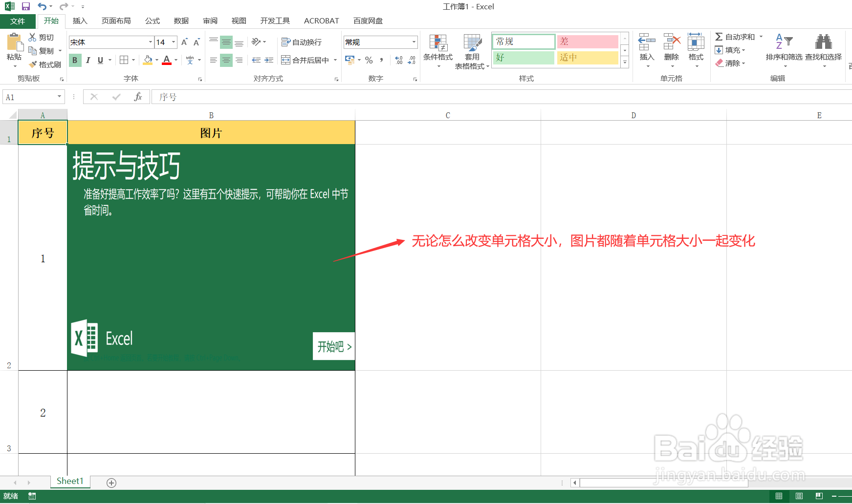Toggle Italic formatting

(88, 60)
